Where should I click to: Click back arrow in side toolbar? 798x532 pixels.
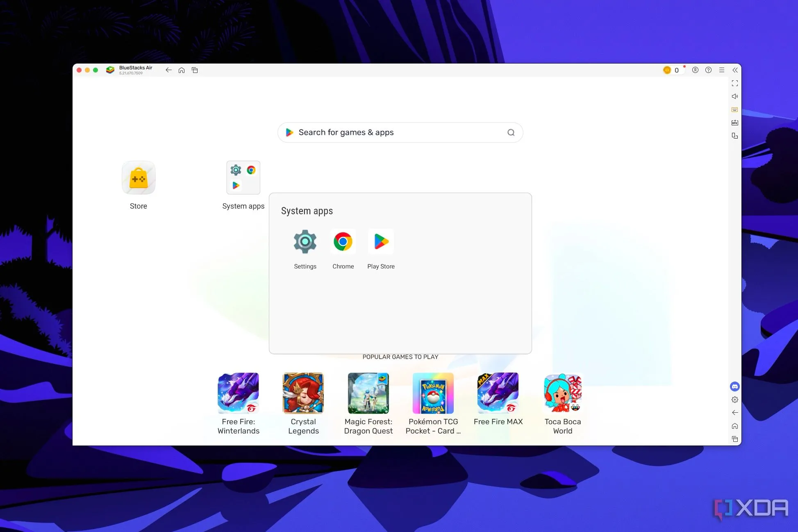(x=735, y=413)
